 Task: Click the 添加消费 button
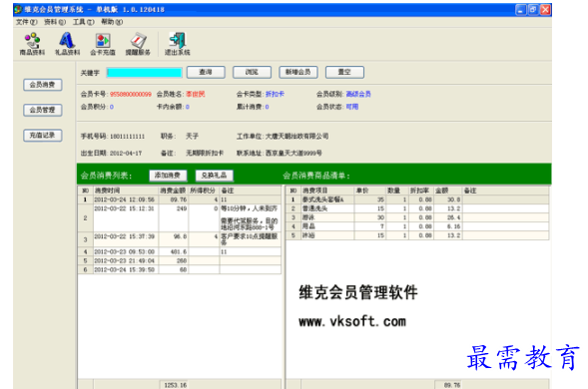tap(168, 175)
